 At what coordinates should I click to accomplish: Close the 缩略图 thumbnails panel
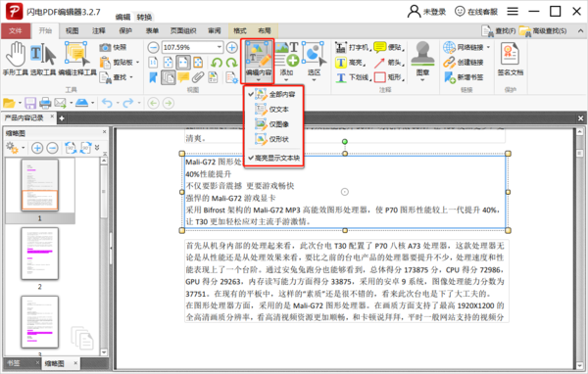tap(104, 132)
